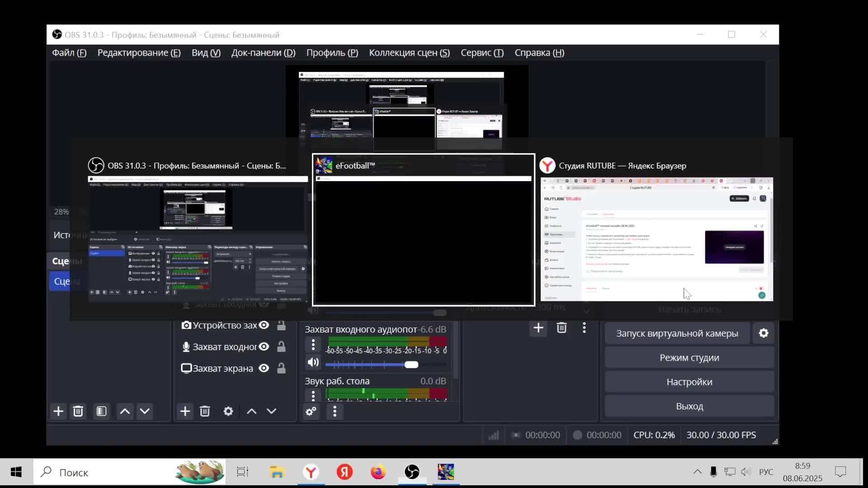Open Yandex Browser from taskbar
This screenshot has height=488, width=868.
point(311,473)
